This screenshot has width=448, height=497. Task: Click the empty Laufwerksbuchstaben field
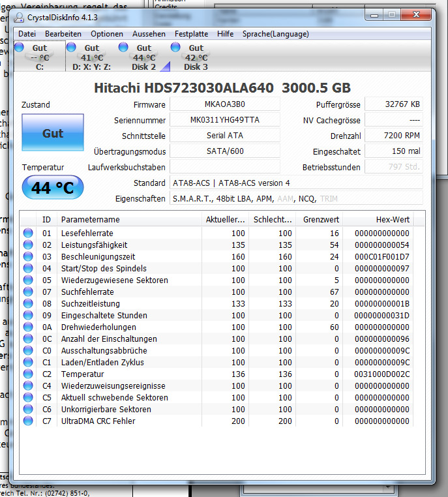[225, 166]
